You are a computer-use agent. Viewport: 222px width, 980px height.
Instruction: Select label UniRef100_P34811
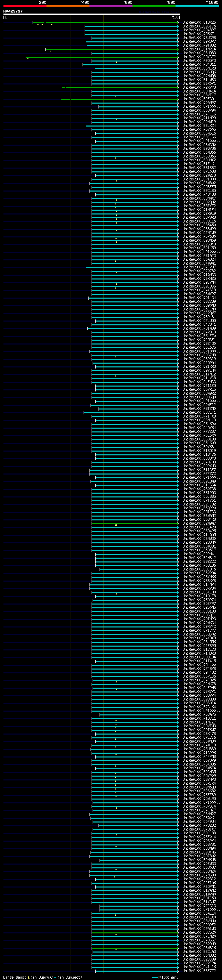[x=199, y=65]
